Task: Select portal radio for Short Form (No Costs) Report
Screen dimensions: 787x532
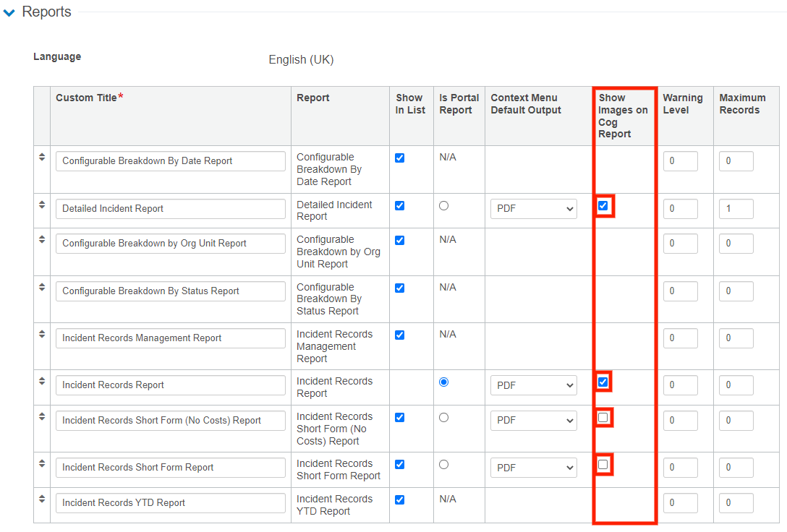Action: [x=444, y=418]
